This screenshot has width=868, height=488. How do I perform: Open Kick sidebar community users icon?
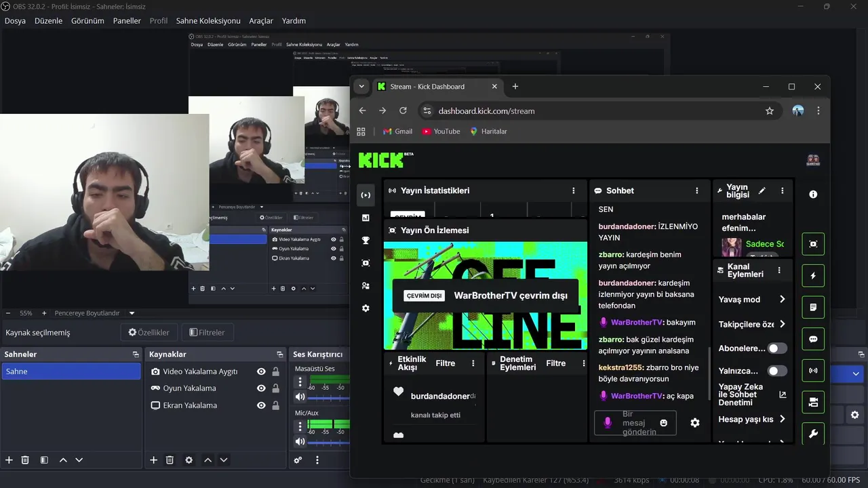[366, 285]
